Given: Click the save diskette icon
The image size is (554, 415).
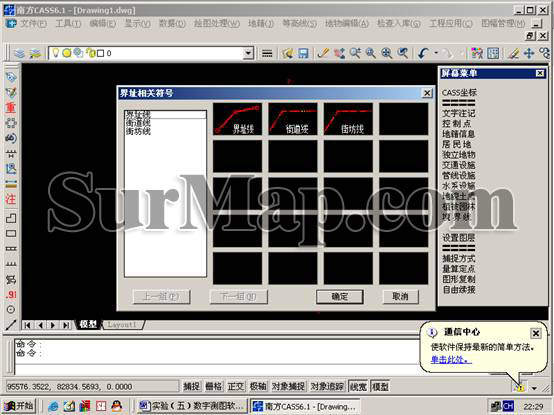Looking at the screenshot, I should click(x=303, y=54).
